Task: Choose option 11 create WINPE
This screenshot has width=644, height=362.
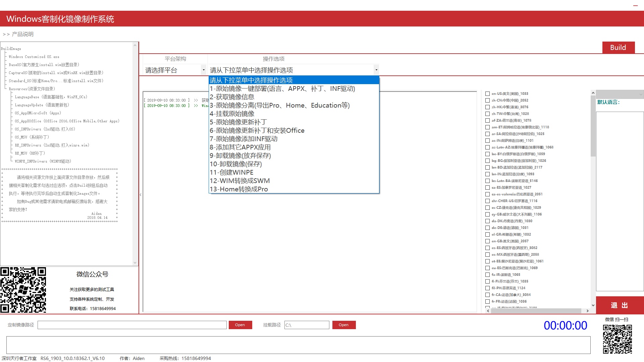Action: point(231,173)
